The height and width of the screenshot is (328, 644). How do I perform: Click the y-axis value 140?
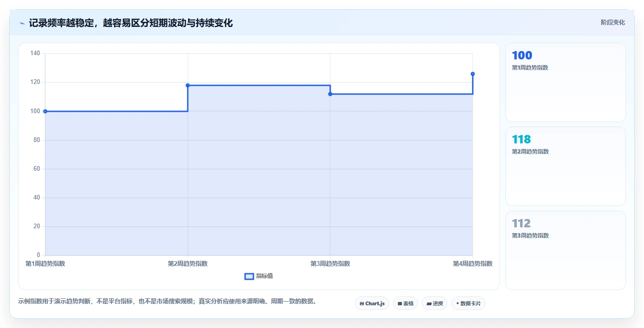pyautogui.click(x=35, y=53)
